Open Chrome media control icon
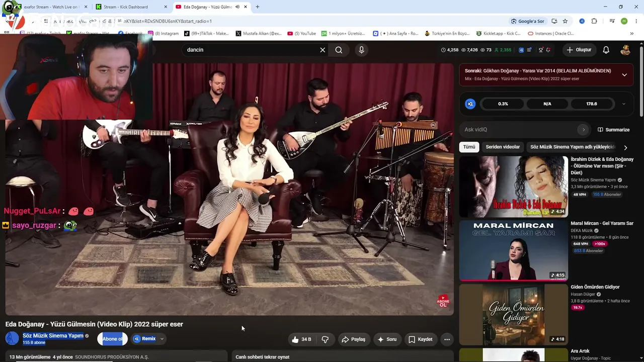 612,21
